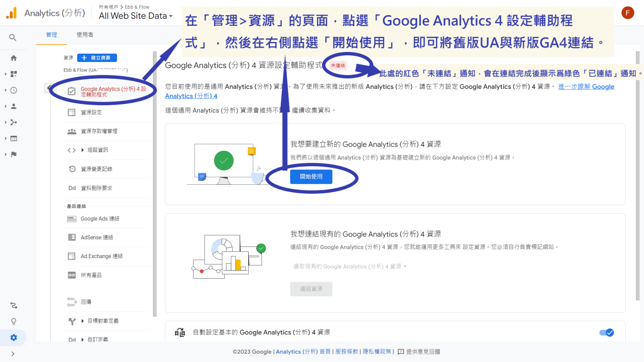Click the code brackets icon for 追蹤資訊

tap(72, 150)
